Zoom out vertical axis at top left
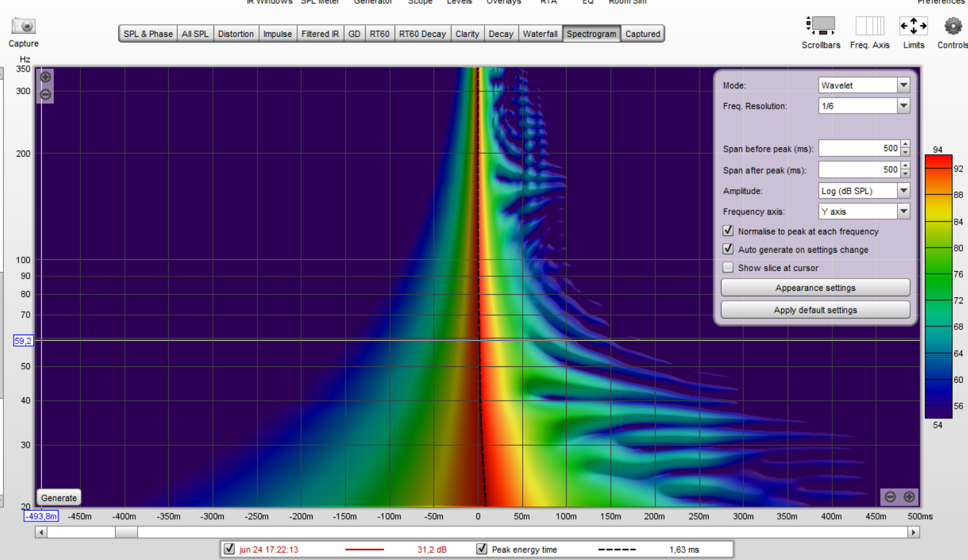Image resolution: width=968 pixels, height=560 pixels. coord(46,95)
